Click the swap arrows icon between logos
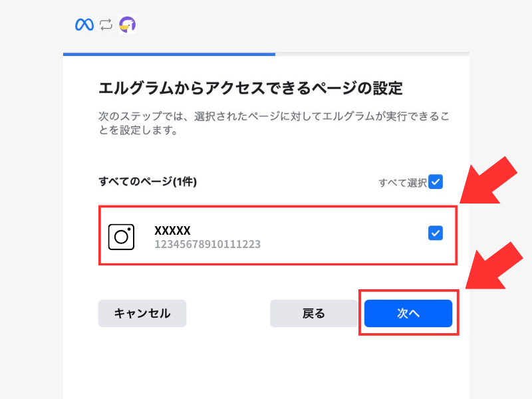The image size is (532, 399). (x=106, y=25)
